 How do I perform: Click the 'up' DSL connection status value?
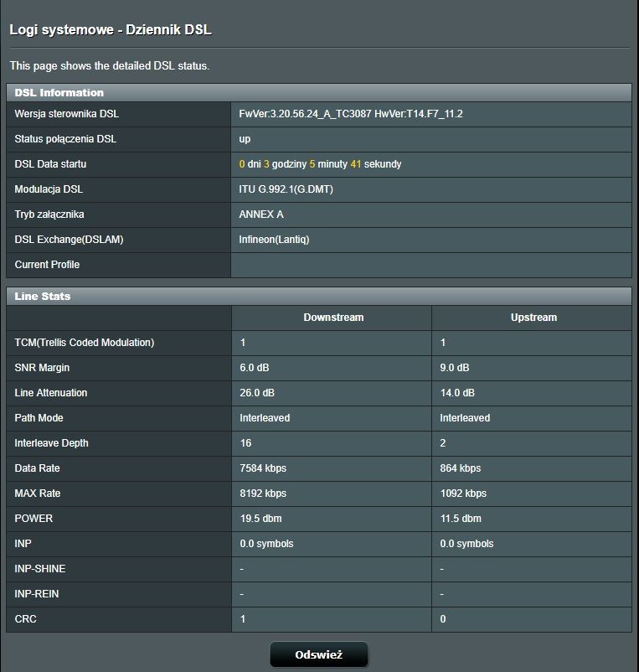point(245,139)
